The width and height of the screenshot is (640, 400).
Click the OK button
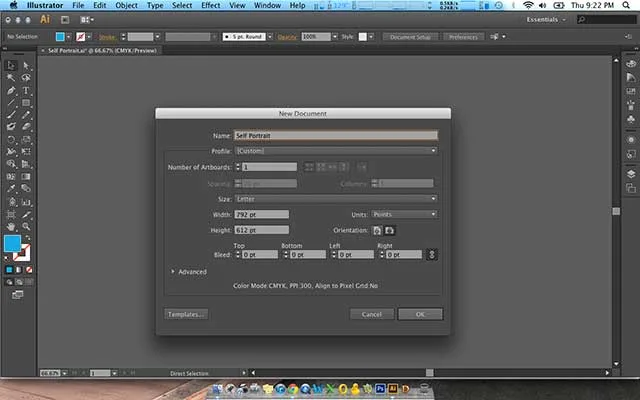point(420,314)
